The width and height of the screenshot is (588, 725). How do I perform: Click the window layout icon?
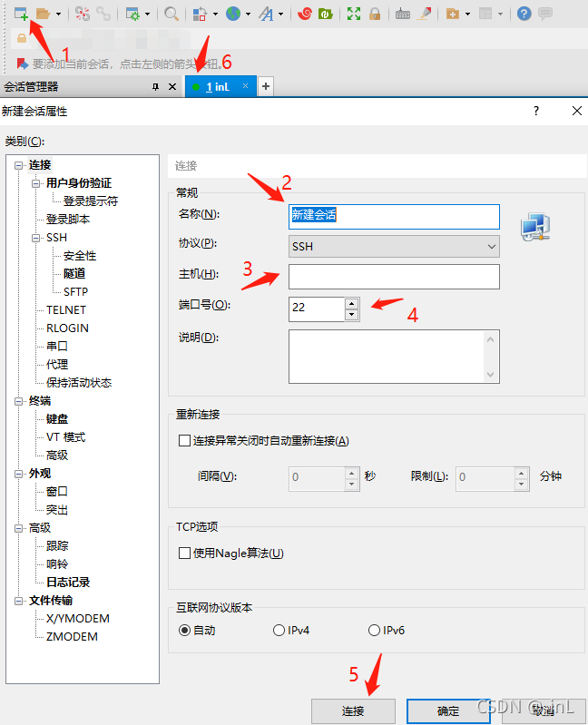click(485, 14)
